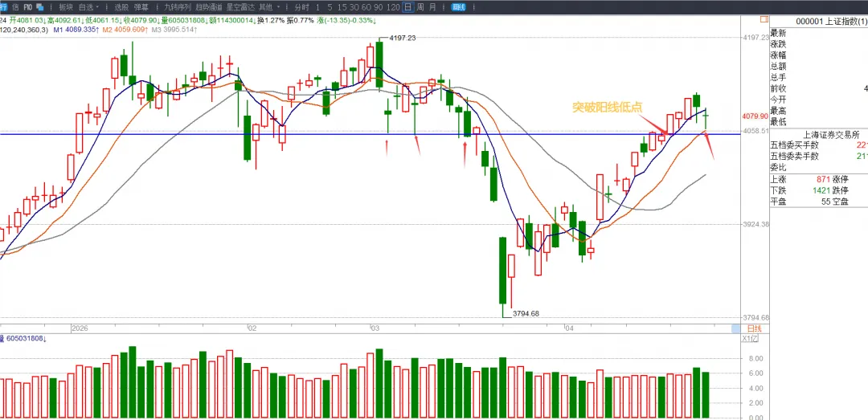The image size is (868, 420).
Task: Open the 信 info tool
Action: coord(14,7)
